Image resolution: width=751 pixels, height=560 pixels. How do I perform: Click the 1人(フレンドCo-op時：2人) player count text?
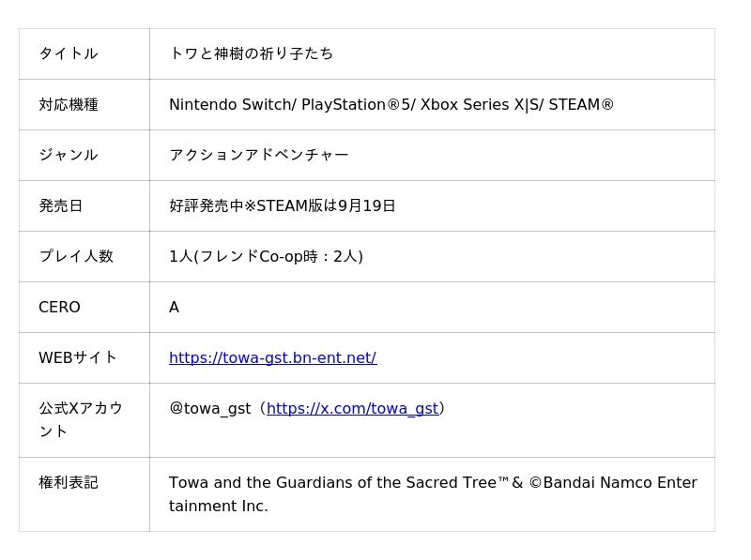click(x=266, y=256)
